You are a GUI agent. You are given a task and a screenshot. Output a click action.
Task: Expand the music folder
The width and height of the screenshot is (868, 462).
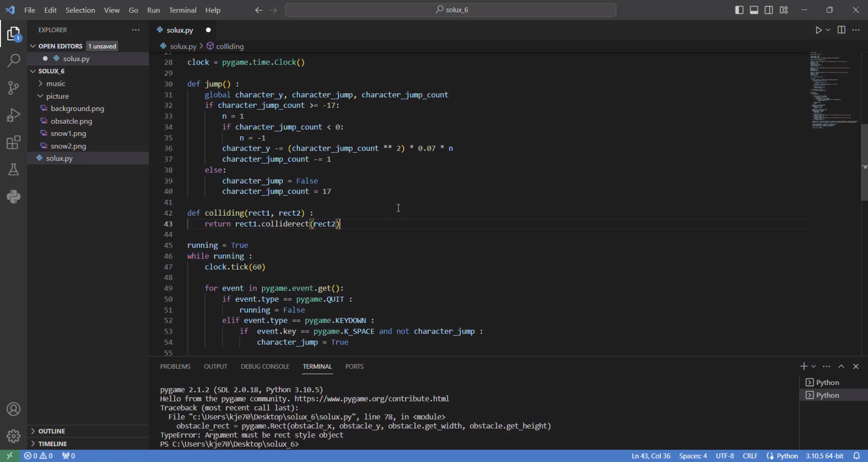[56, 83]
